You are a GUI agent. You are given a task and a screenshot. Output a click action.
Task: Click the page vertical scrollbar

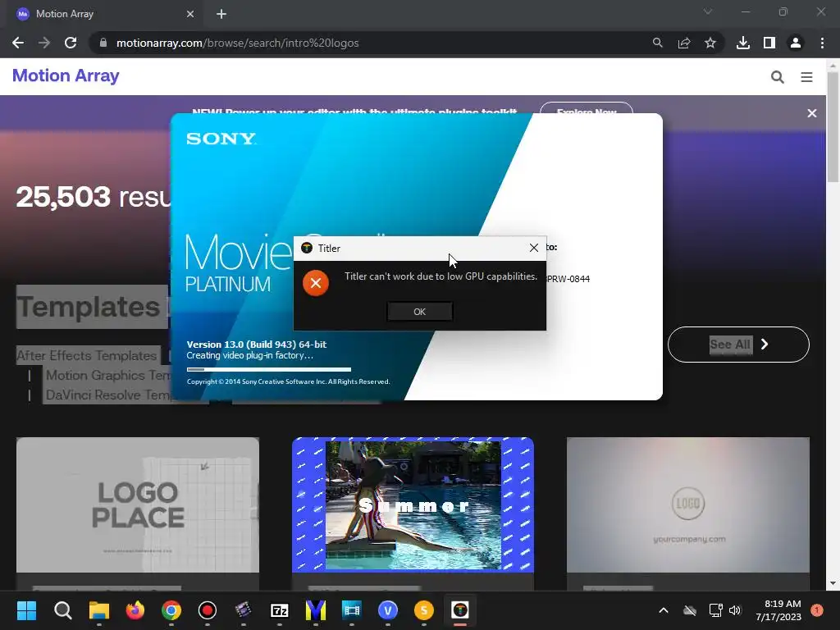[x=833, y=127]
